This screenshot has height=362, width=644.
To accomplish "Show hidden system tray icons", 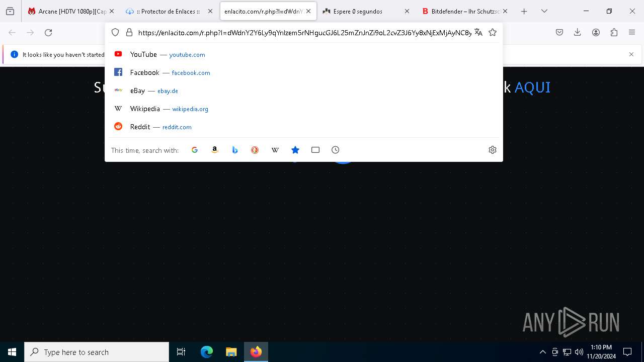I will pos(542,352).
